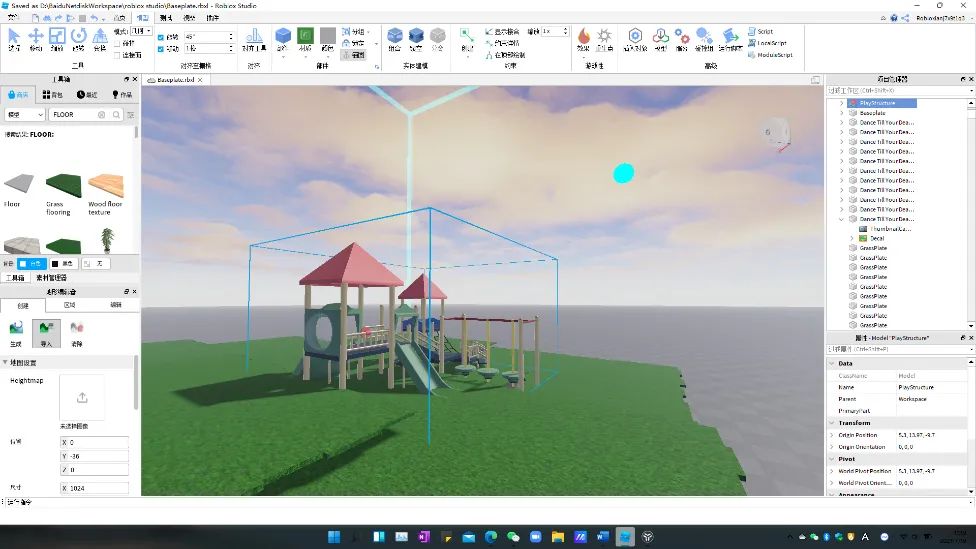Select the Move tool in the ribbon
The image size is (976, 549).
pyautogui.click(x=36, y=37)
